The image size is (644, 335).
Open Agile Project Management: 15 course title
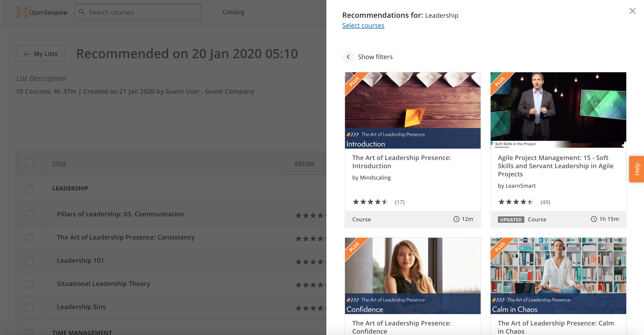coord(555,166)
